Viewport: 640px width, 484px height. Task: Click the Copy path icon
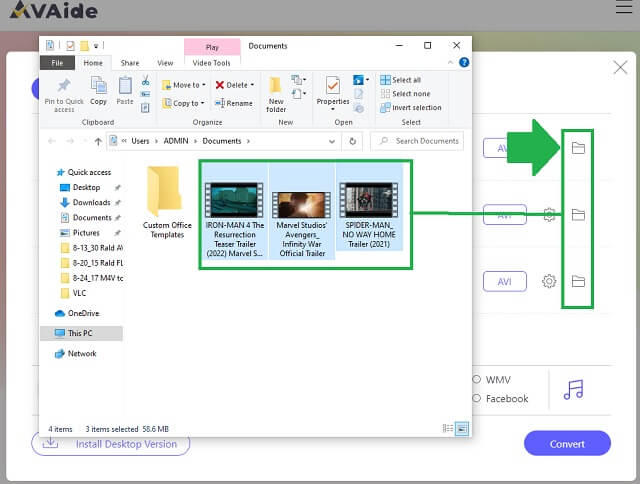click(145, 94)
